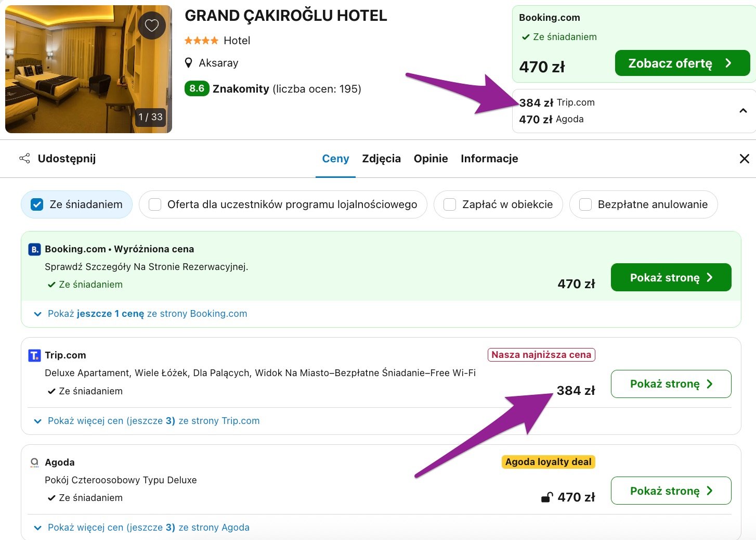The height and width of the screenshot is (540, 756).
Task: Click the Agoda loyalty deal badge
Action: (x=548, y=462)
